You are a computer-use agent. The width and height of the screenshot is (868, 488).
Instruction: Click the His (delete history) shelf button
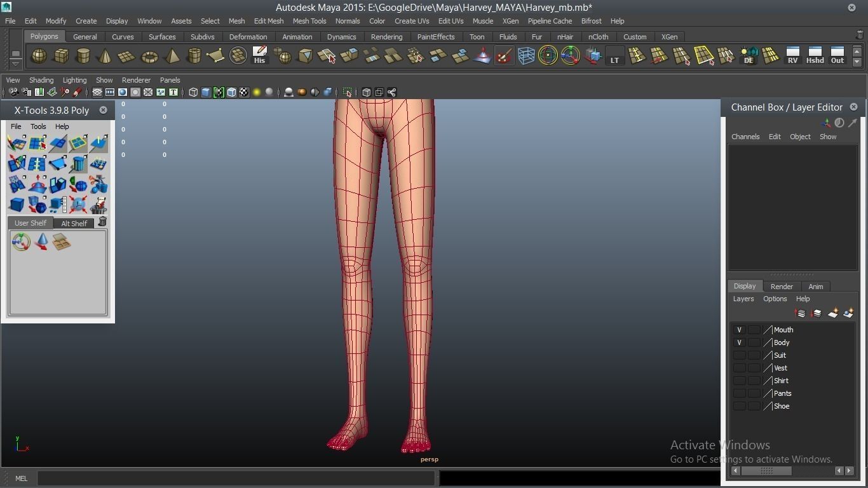coord(259,56)
